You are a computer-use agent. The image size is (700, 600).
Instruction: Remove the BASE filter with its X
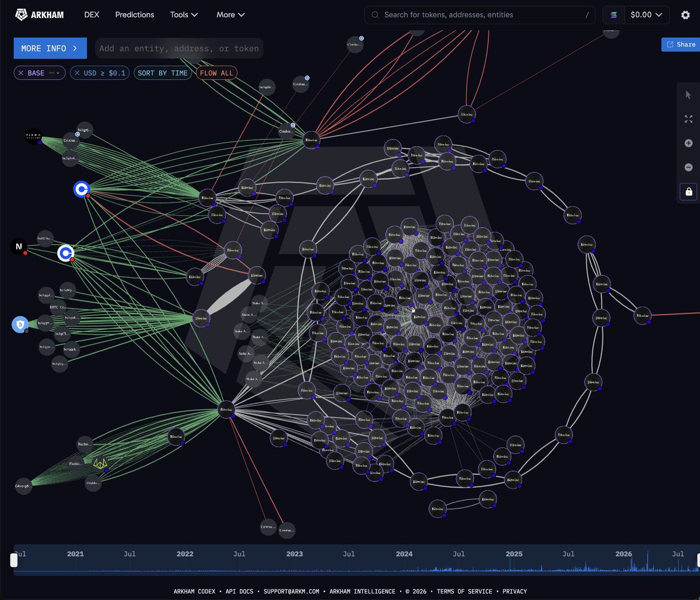point(21,73)
